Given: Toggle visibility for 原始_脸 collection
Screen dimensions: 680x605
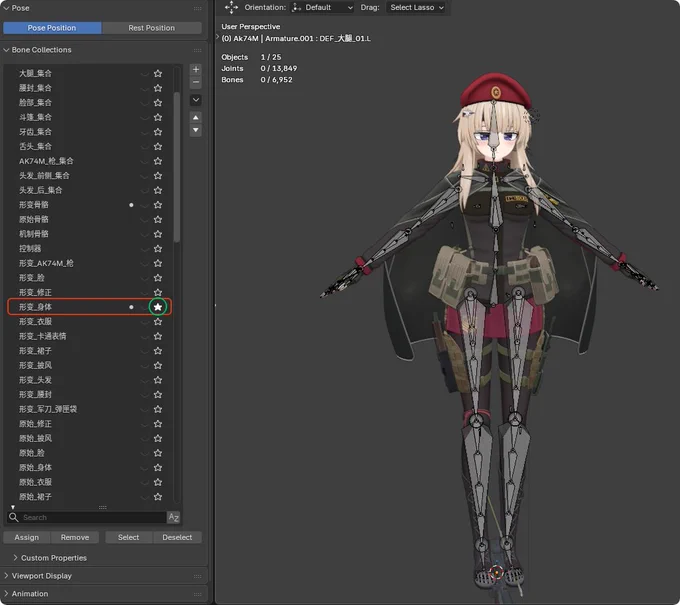Looking at the screenshot, I should pyautogui.click(x=144, y=453).
